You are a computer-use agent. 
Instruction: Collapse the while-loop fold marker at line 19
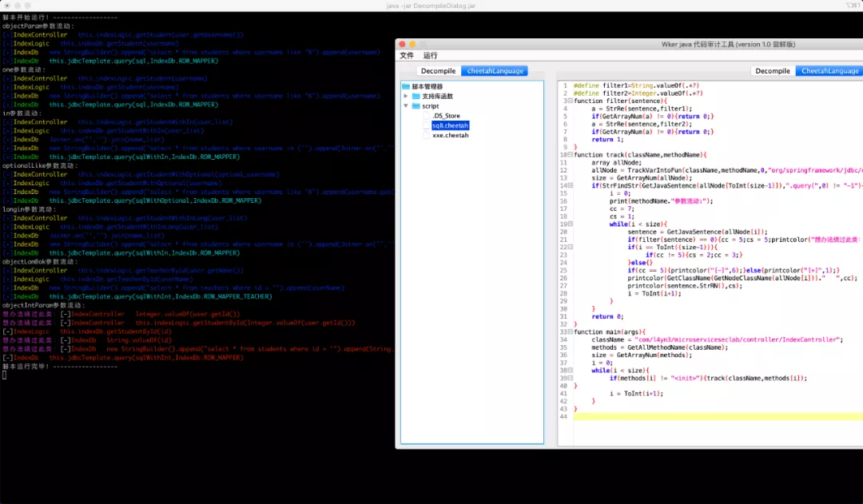571,224
